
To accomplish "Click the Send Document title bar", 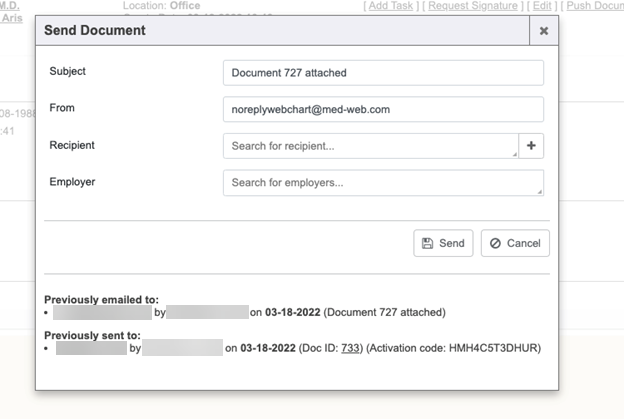I will point(280,31).
